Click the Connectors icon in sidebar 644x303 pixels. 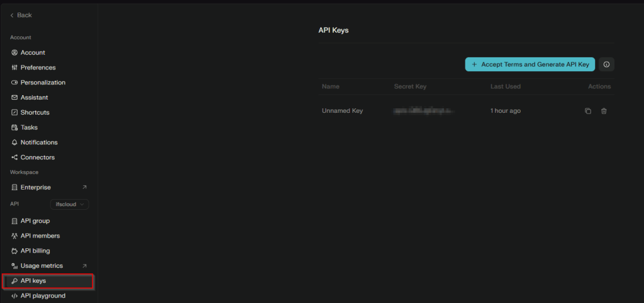pyautogui.click(x=14, y=157)
